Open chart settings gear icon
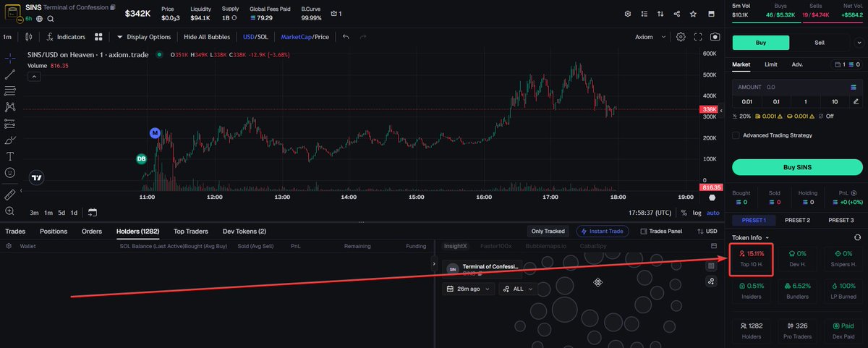Image resolution: width=868 pixels, height=348 pixels. point(681,37)
